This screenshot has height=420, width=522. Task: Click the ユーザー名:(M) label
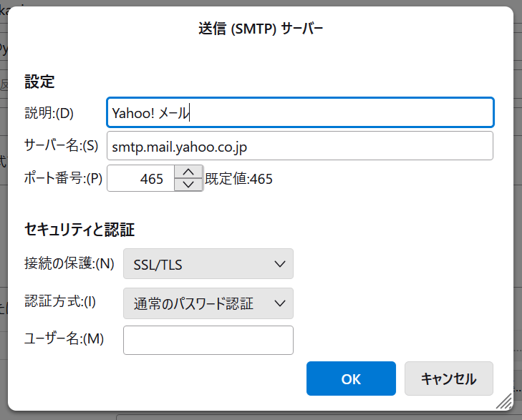64,339
